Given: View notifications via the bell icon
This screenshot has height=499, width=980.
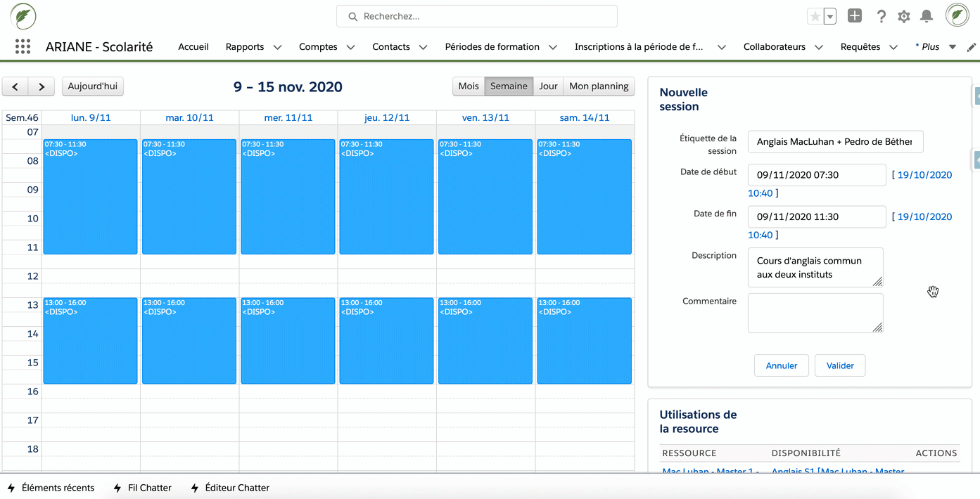Looking at the screenshot, I should click(x=926, y=15).
